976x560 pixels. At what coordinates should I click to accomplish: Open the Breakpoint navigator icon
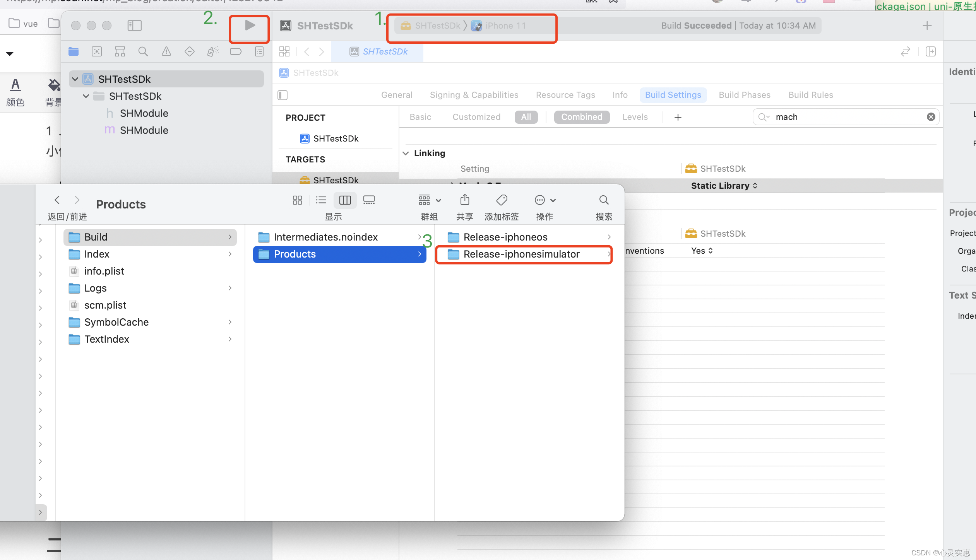coord(236,51)
